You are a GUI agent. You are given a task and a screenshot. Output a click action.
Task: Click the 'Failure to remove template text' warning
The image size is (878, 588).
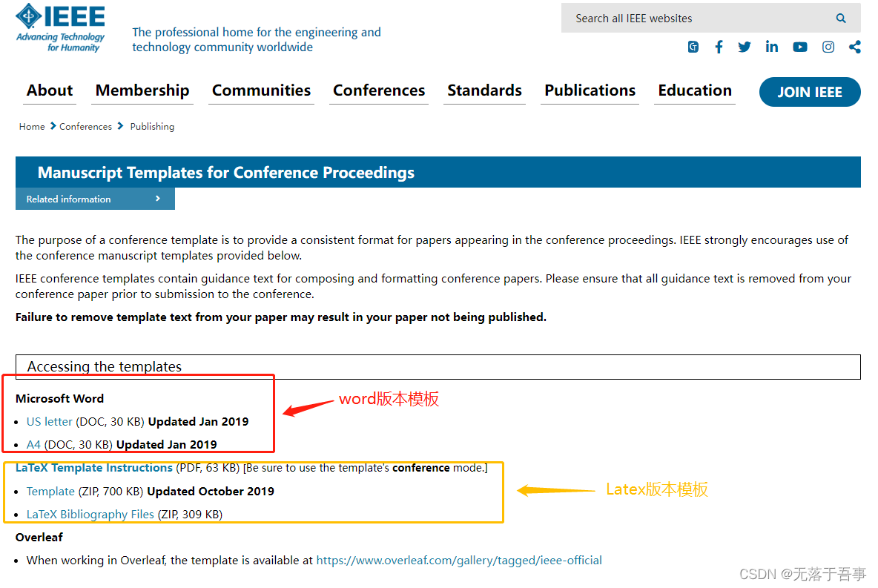click(x=280, y=317)
